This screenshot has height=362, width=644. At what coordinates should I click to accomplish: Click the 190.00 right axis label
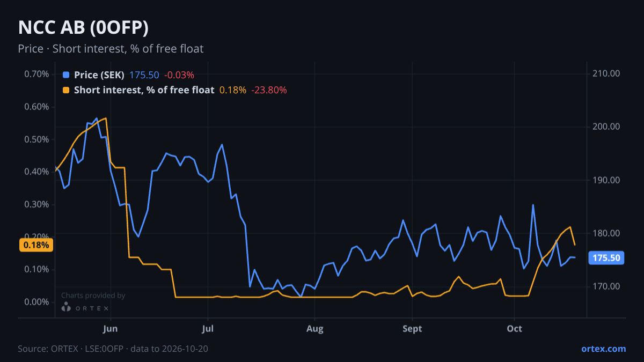coord(606,180)
